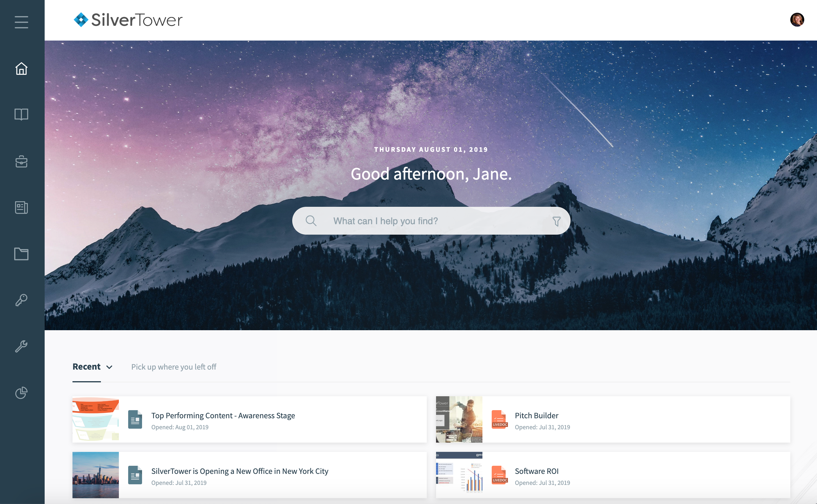817x504 pixels.
Task: Open the pie chart analytics icon
Action: point(21,393)
